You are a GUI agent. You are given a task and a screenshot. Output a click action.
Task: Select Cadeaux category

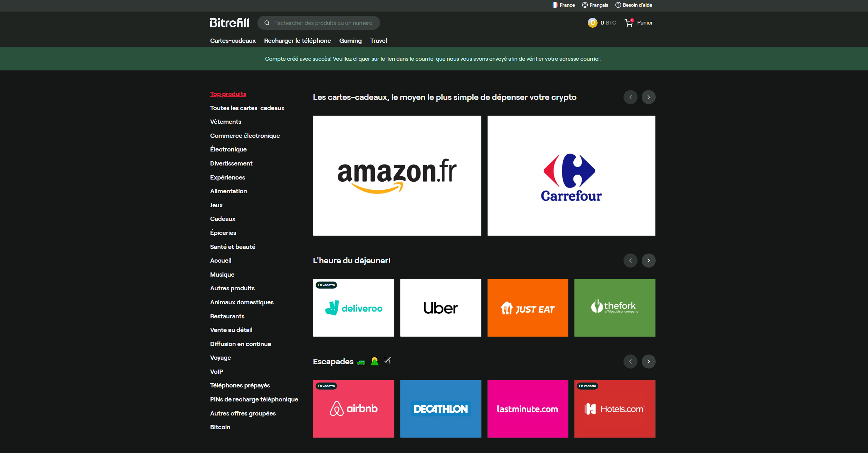point(223,219)
